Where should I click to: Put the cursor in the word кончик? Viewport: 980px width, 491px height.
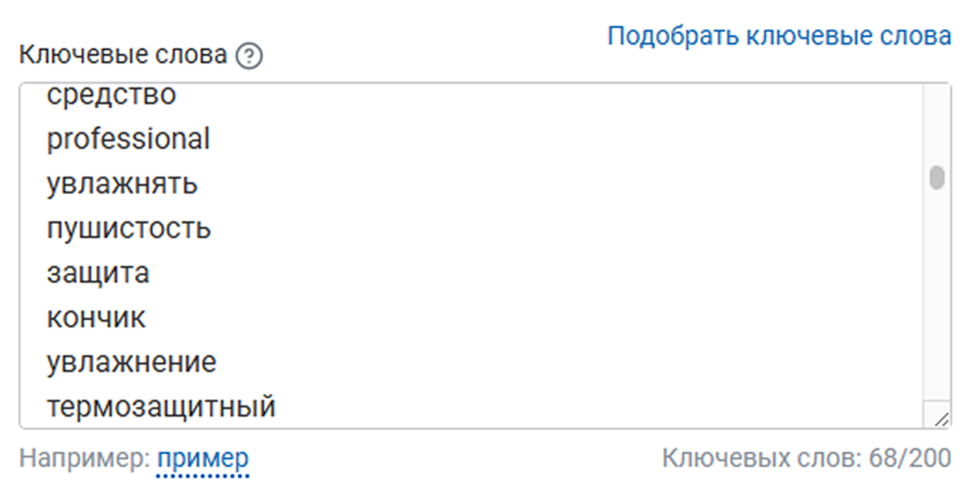[96, 318]
